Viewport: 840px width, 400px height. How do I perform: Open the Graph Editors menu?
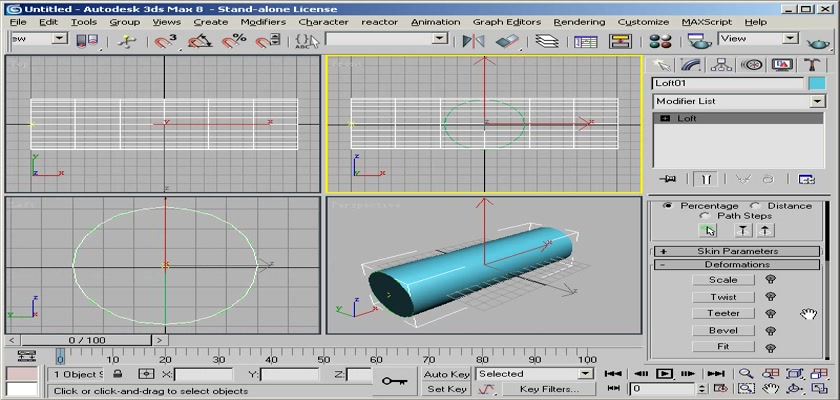coord(507,22)
